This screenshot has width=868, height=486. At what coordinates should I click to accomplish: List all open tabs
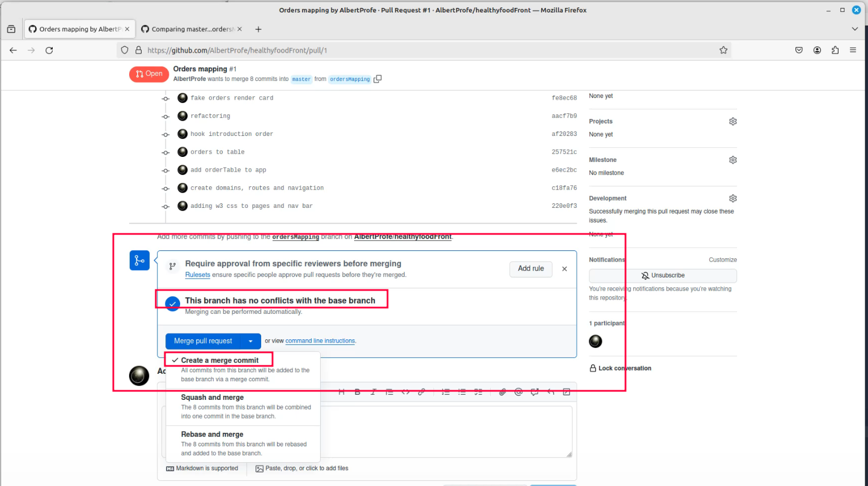(854, 29)
